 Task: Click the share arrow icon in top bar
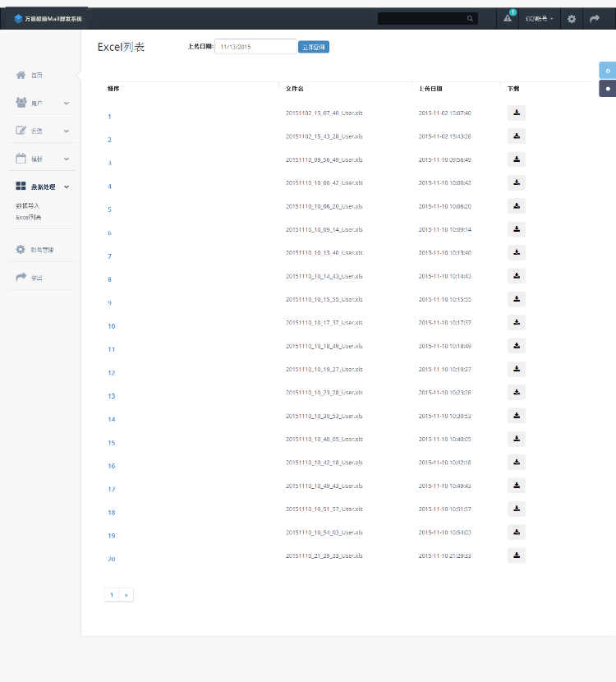coord(595,19)
